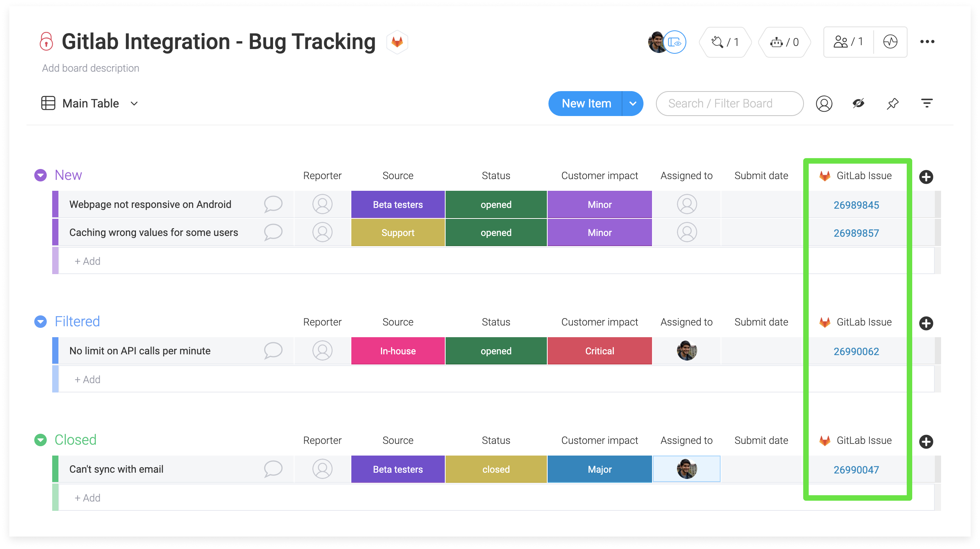Change Status opened on Webpage not responsive row

coord(496,204)
